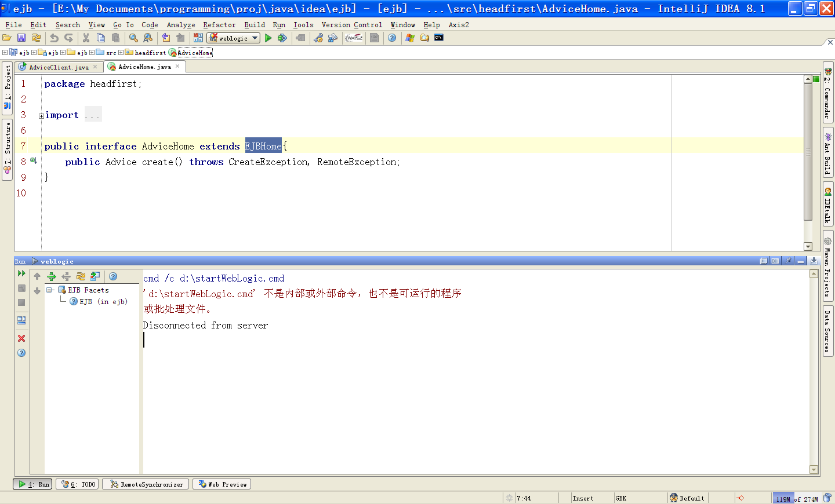Toggle Insert mode in status bar
Screen dimensions: 835x504
[x=583, y=498]
